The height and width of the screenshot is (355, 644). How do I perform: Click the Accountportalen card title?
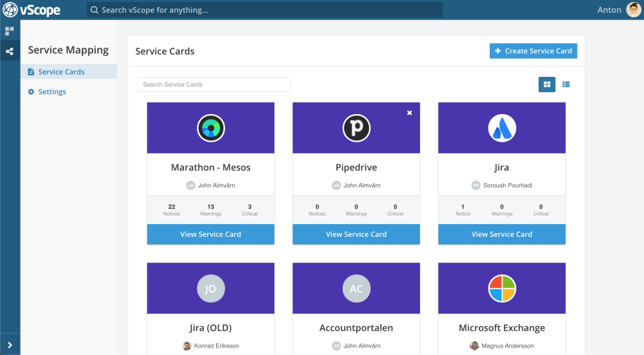pyautogui.click(x=356, y=328)
